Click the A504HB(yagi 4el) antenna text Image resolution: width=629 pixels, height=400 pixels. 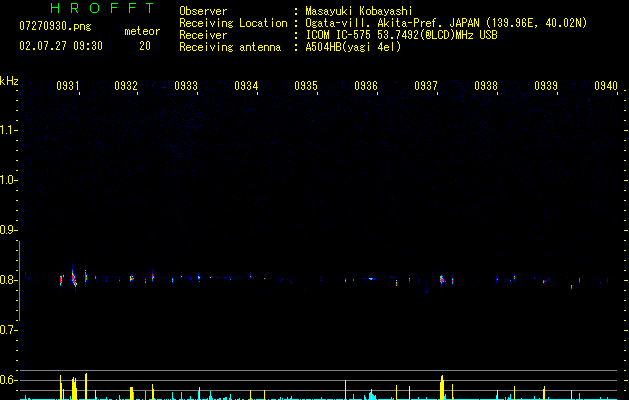pyautogui.click(x=353, y=47)
